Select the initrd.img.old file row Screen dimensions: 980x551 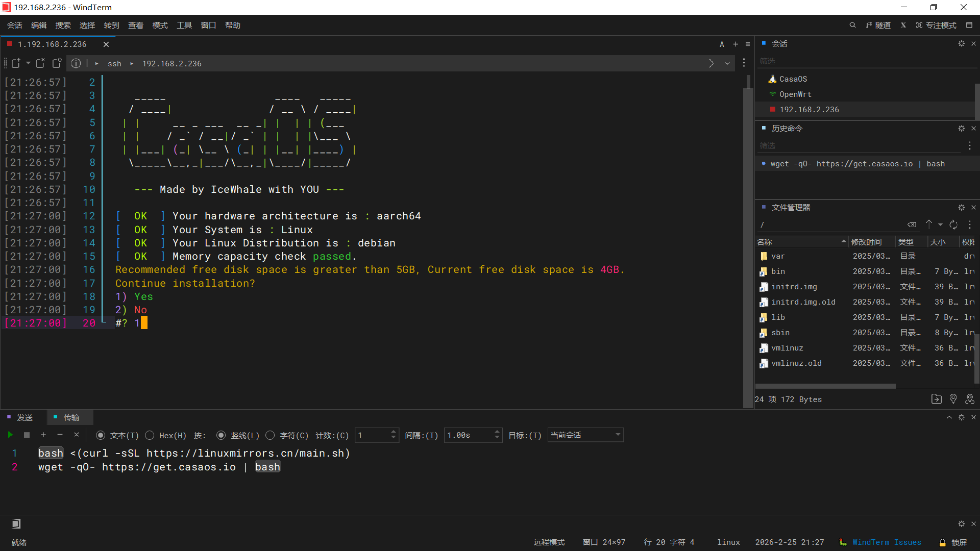tap(865, 302)
